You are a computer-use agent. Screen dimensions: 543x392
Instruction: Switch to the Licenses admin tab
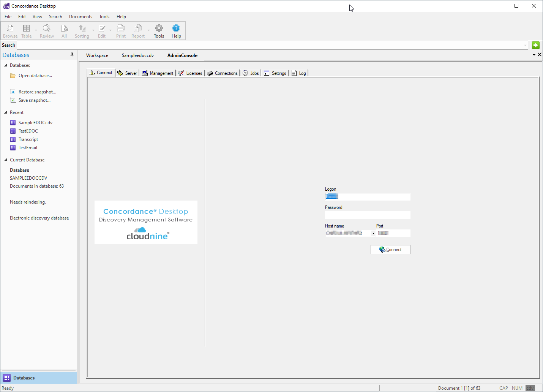pyautogui.click(x=190, y=73)
